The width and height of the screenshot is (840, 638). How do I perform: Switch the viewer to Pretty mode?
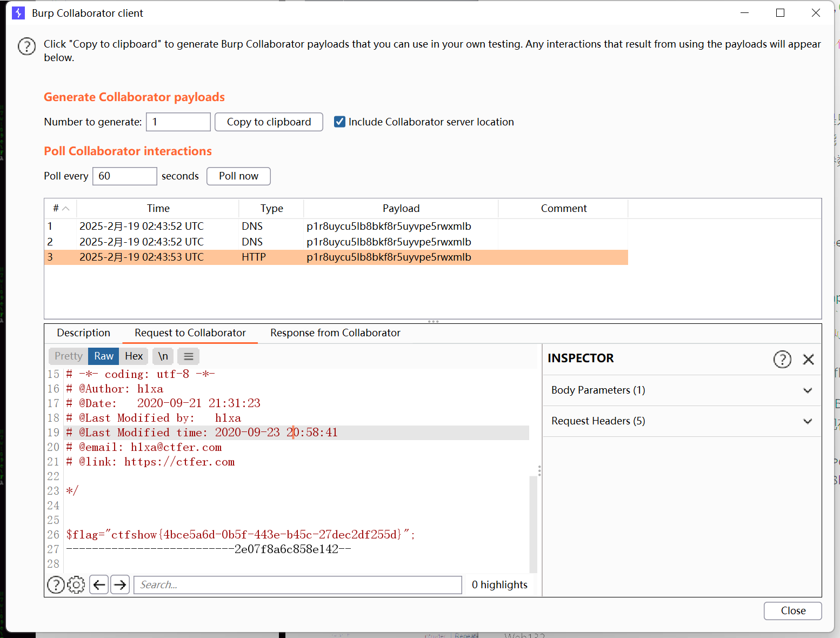69,356
